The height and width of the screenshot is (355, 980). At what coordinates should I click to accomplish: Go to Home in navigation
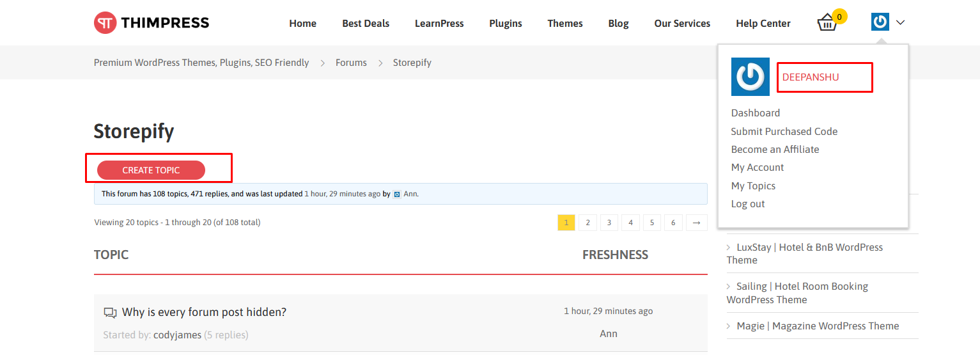coord(303,23)
